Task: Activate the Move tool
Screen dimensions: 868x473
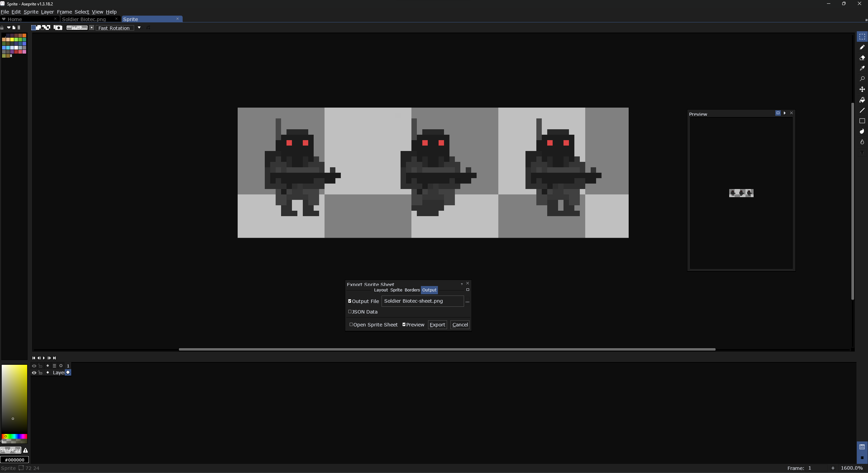Action: (862, 89)
